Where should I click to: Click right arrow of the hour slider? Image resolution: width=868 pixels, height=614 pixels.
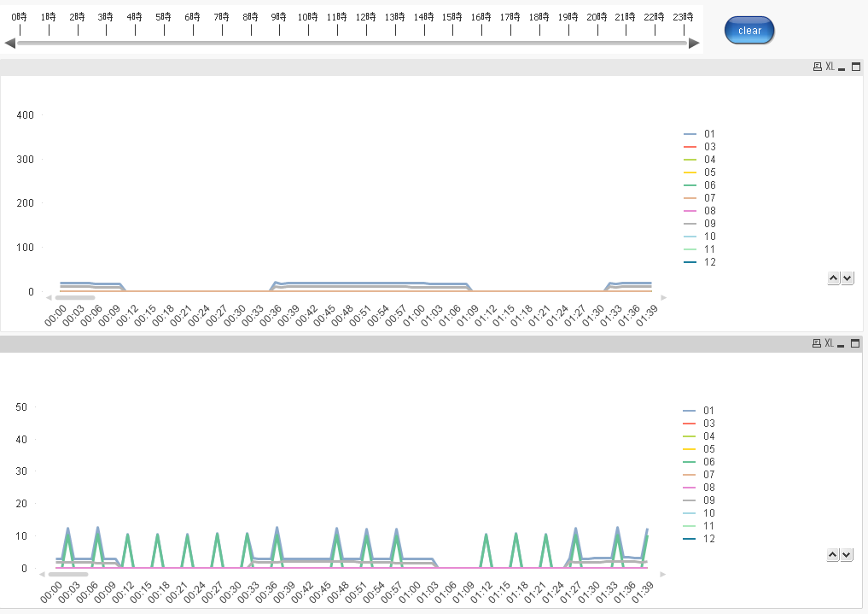694,43
